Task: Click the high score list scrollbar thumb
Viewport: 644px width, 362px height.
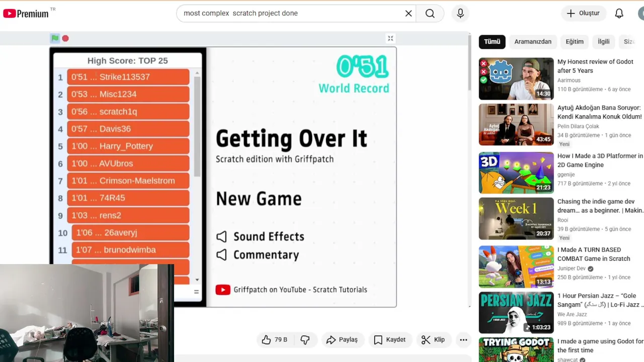Action: click(x=197, y=127)
